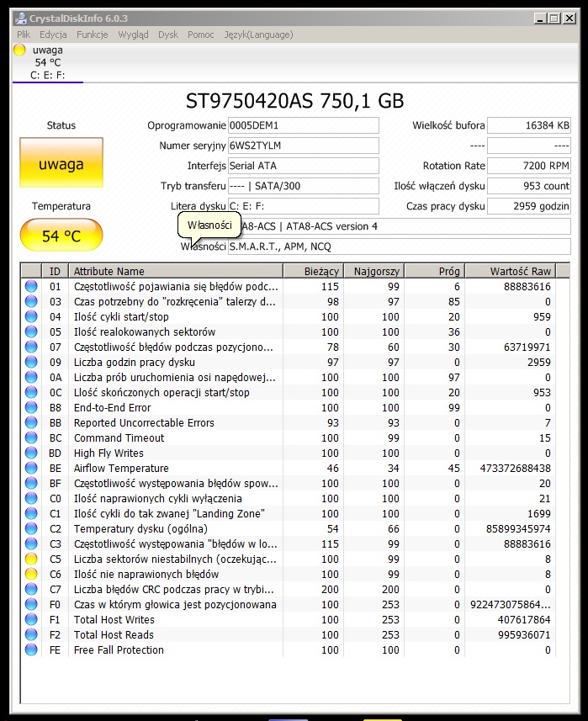Click status dot for End-to-End Error row
The height and width of the screenshot is (721, 588).
[31, 408]
